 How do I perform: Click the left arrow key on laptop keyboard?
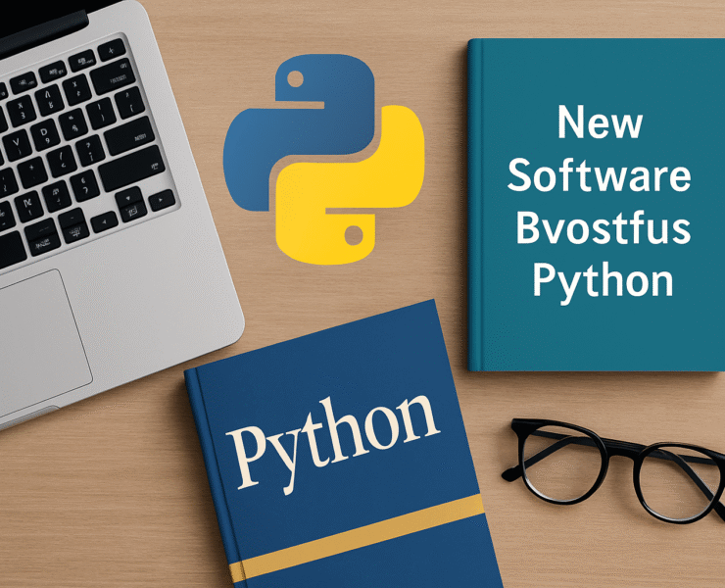pos(105,222)
